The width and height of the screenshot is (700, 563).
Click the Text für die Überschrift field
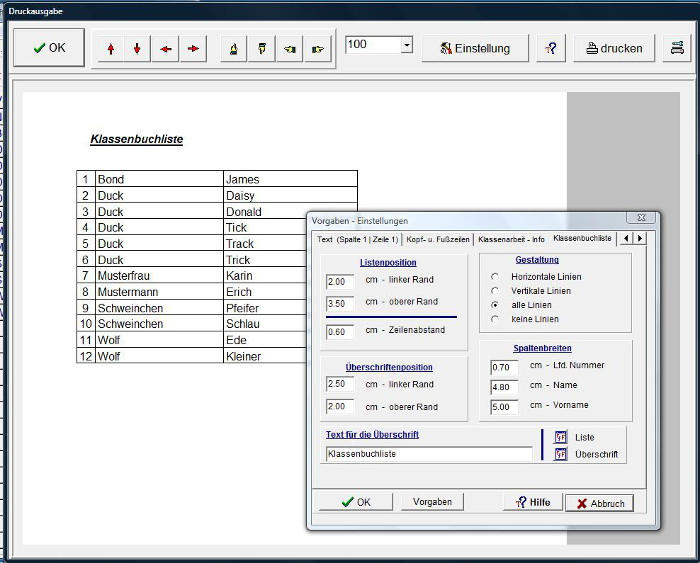pyautogui.click(x=428, y=454)
